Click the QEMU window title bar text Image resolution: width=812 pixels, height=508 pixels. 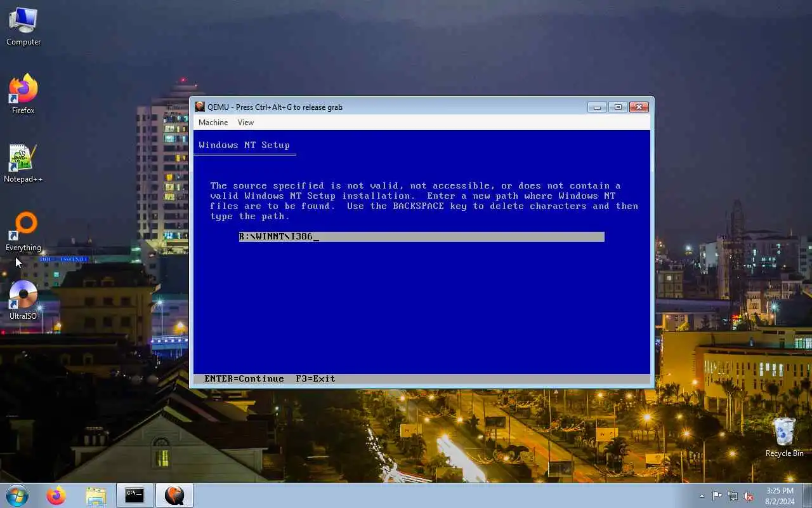(x=275, y=107)
